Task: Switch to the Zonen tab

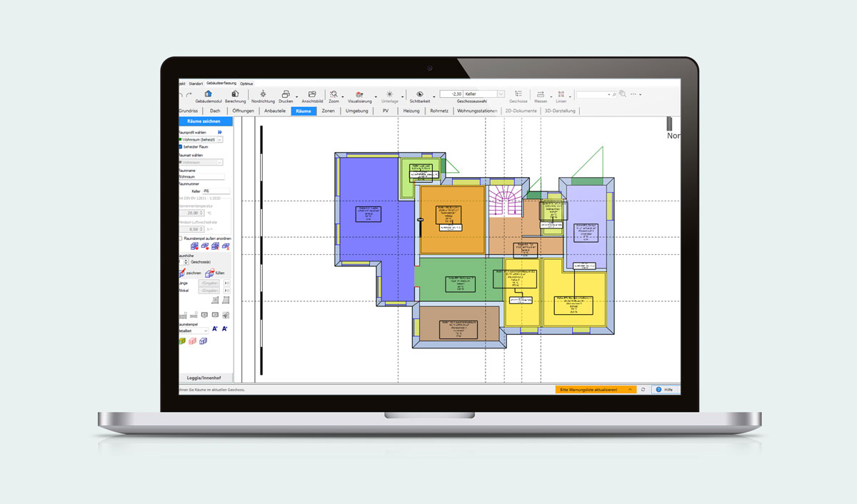Action: (x=328, y=111)
